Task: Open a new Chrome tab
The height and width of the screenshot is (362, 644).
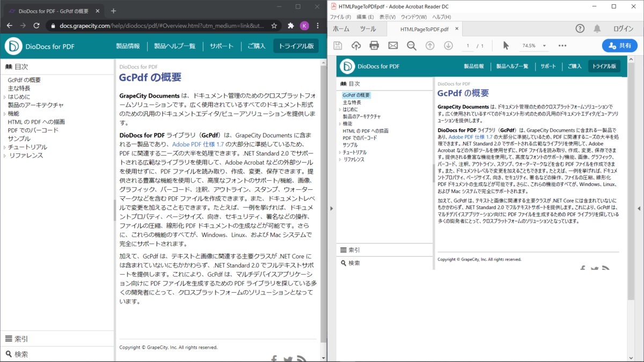Action: click(x=113, y=11)
